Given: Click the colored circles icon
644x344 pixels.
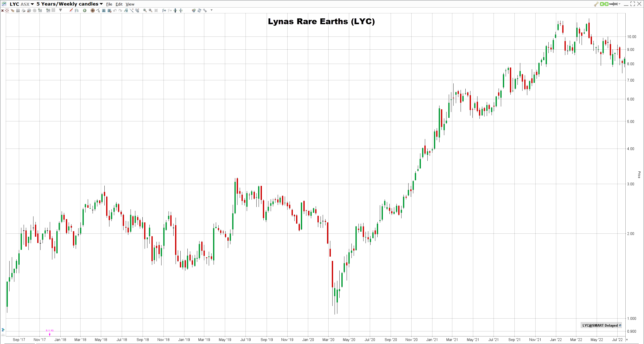Looking at the screenshot, I should coord(194,10).
